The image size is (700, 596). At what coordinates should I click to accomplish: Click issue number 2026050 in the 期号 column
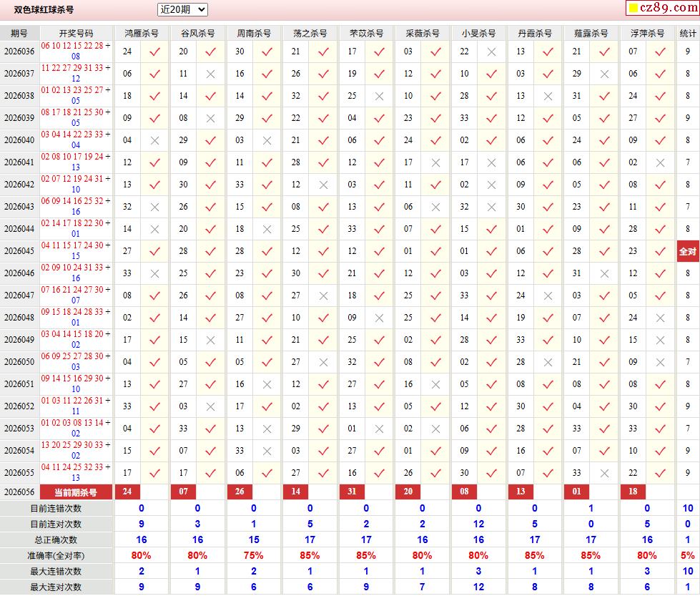[x=19, y=362]
